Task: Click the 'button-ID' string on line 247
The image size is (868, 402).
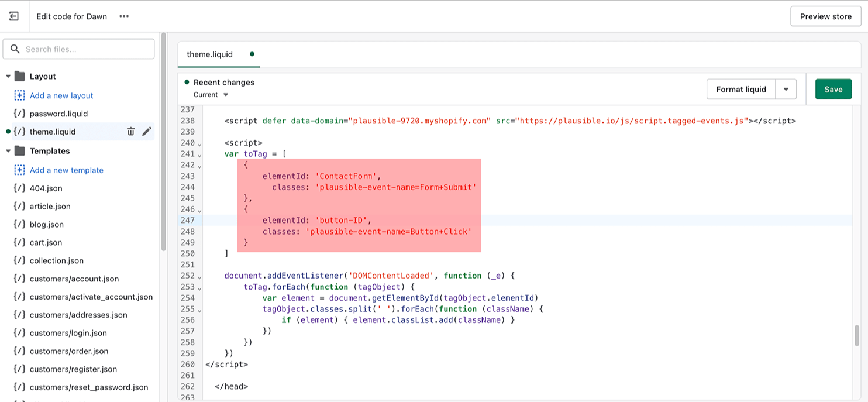Action: tap(340, 221)
